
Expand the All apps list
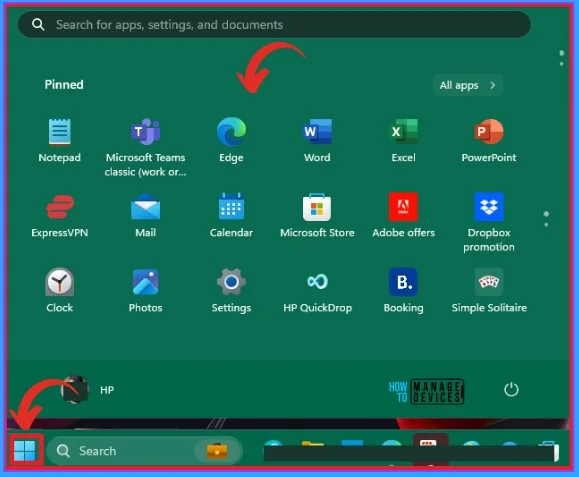(x=467, y=85)
